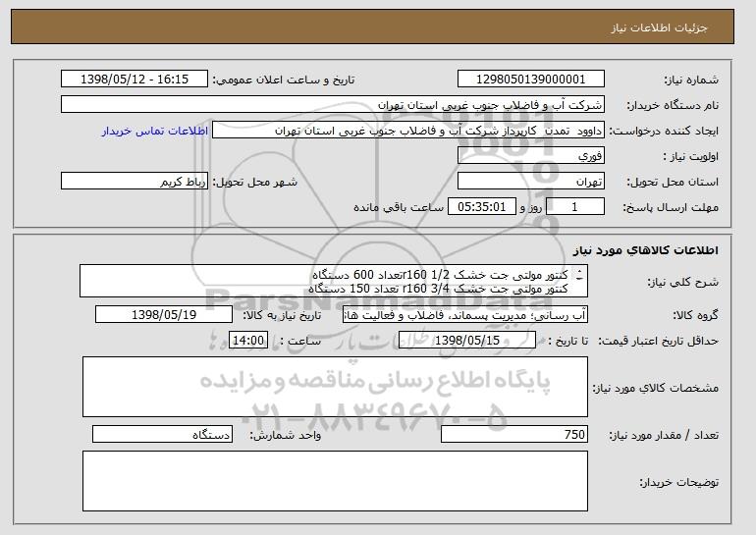Image resolution: width=756 pixels, height=535 pixels.
Task: Click the label حداقل تاریخ اعتبار قیمت
Action: pos(658,342)
